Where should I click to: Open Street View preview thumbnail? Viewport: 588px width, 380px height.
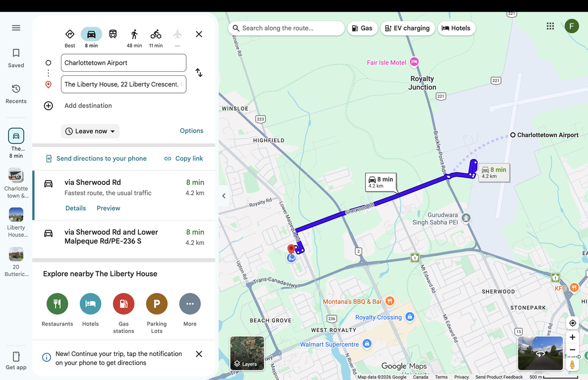pos(540,353)
